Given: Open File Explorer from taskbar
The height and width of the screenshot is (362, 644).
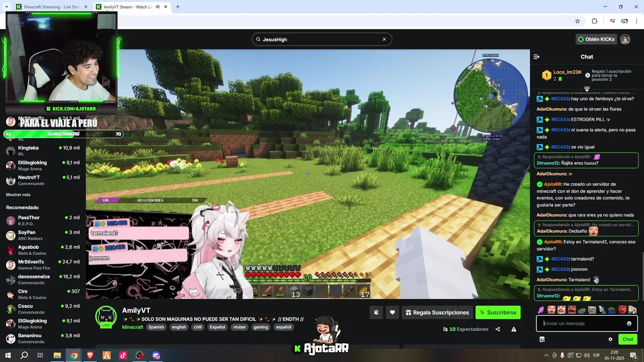Looking at the screenshot, I should (57, 355).
